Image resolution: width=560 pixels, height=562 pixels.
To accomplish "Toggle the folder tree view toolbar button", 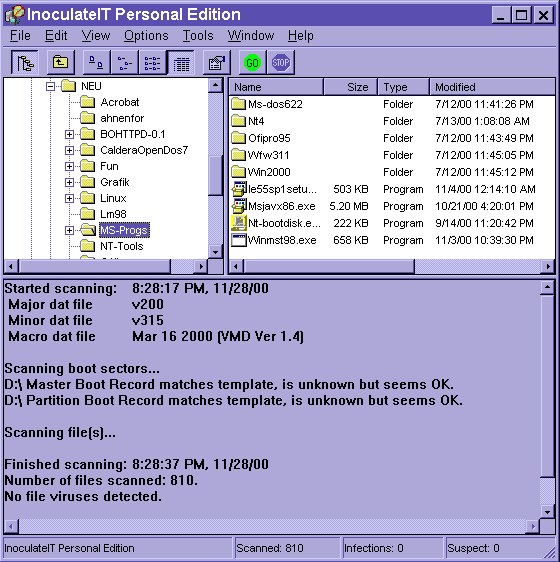I will pyautogui.click(x=24, y=63).
